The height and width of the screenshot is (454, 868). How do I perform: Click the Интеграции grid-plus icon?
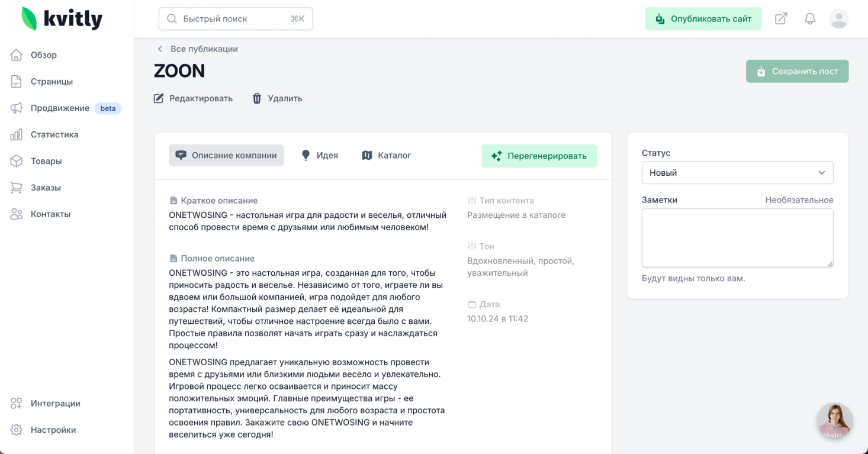coord(17,404)
